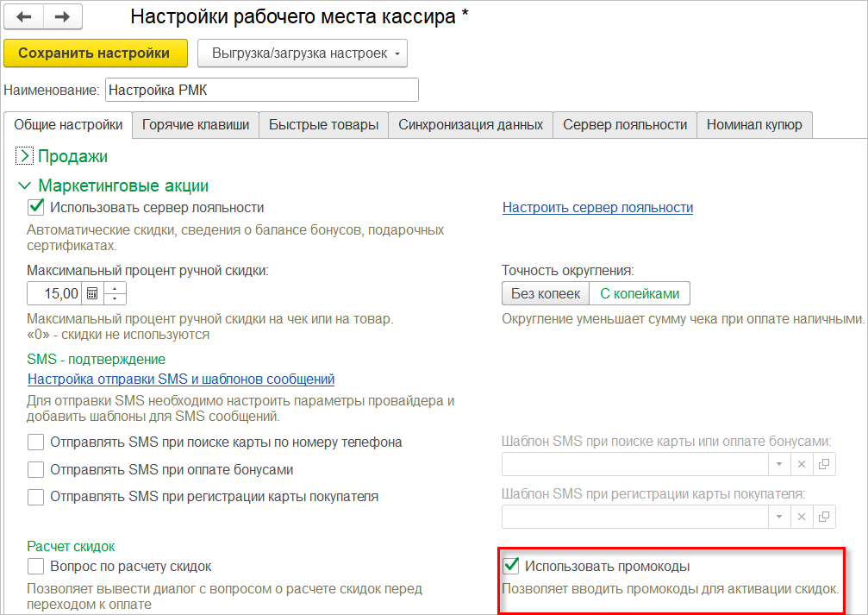Open the Настроить сервер лояльности link
868x615 pixels.
pos(597,207)
